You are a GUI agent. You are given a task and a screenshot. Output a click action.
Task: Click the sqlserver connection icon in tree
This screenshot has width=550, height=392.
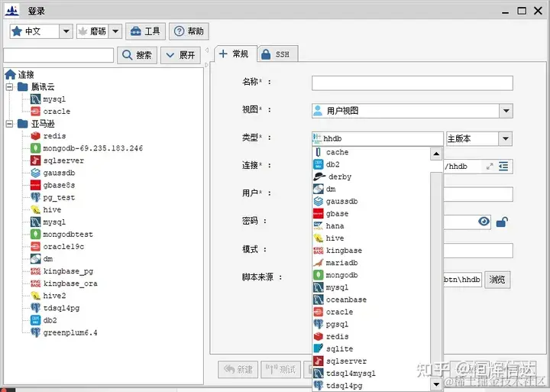point(35,160)
